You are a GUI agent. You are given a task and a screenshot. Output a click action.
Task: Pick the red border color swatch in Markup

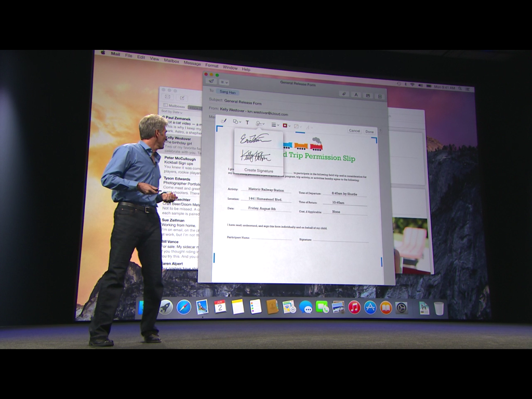[x=286, y=126]
